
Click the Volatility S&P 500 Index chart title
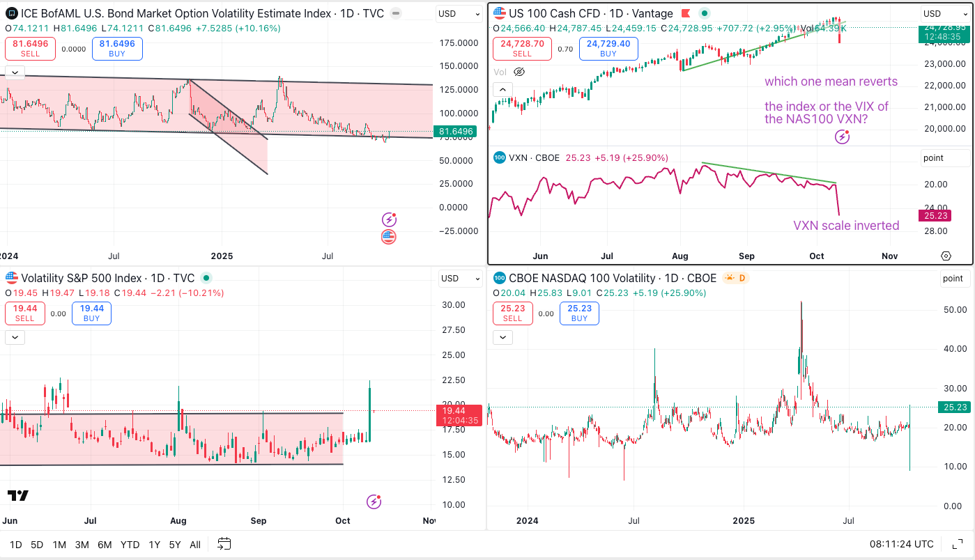(108, 278)
